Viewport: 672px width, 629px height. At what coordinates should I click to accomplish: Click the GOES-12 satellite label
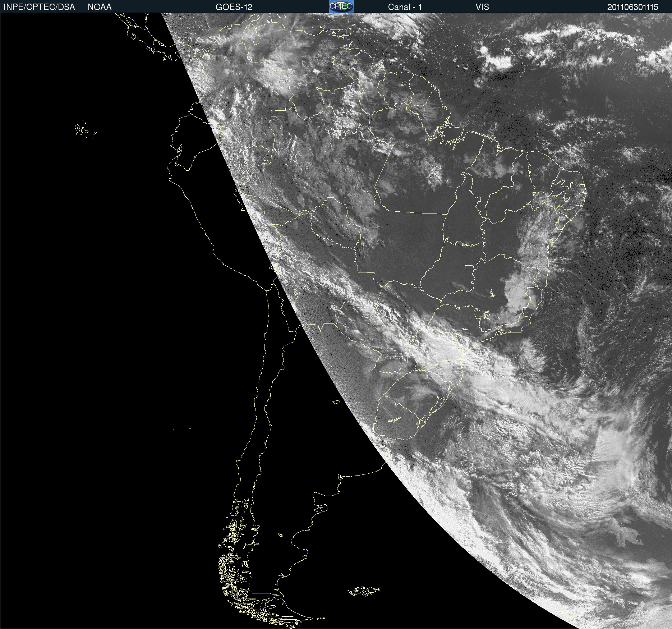click(234, 7)
